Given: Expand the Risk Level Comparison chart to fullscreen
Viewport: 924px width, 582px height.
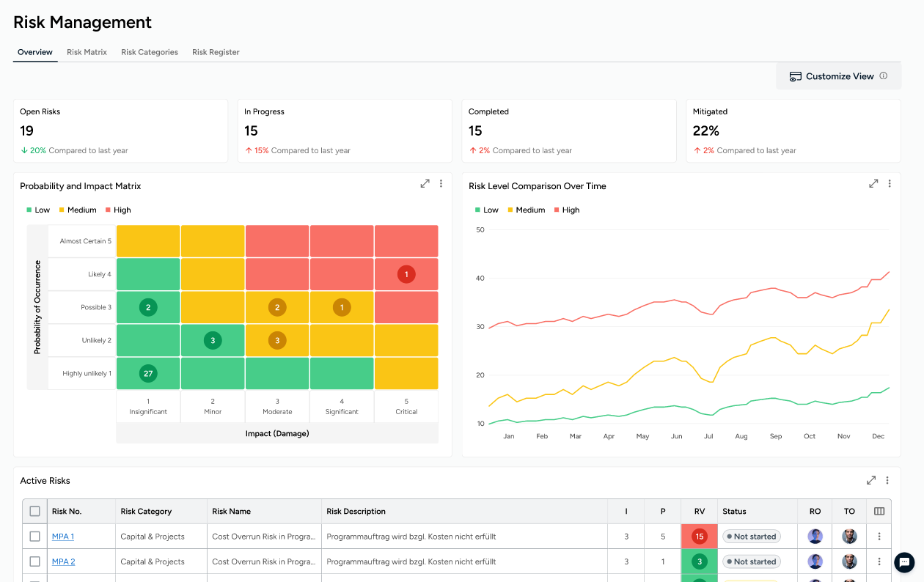Looking at the screenshot, I should coord(873,183).
